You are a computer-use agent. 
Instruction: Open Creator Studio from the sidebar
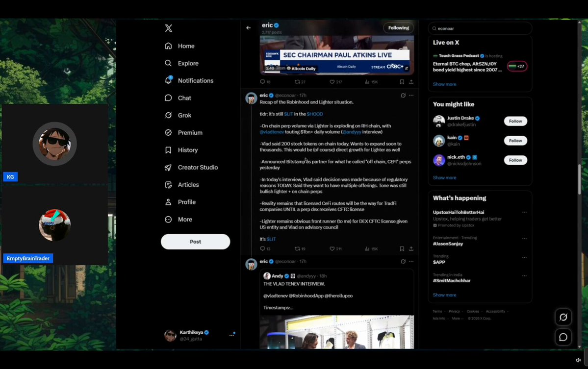[x=191, y=168]
